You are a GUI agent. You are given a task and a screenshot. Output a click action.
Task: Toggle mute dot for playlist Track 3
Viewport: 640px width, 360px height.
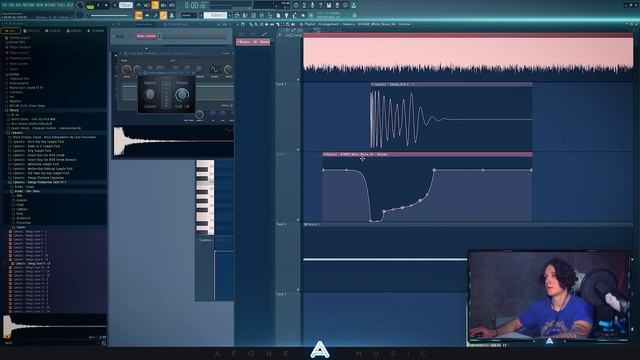298,220
